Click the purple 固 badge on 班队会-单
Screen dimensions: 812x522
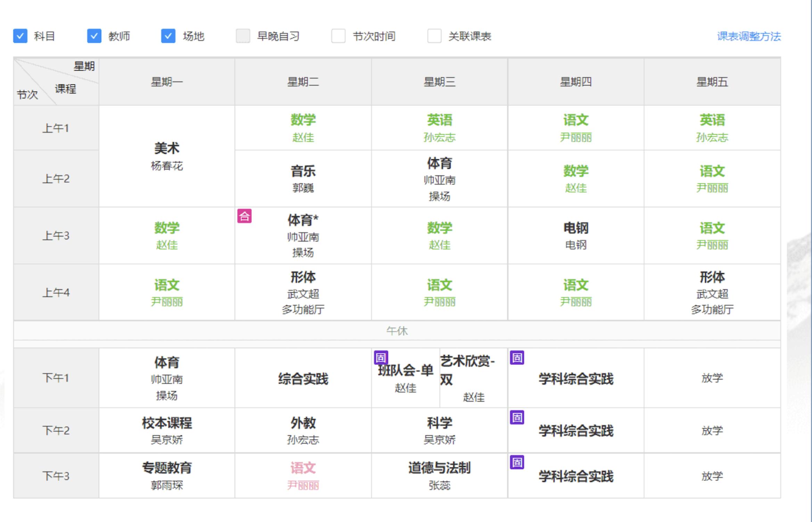381,356
